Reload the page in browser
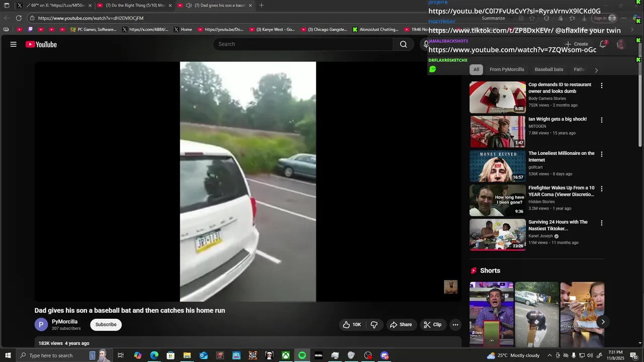This screenshot has width=644, height=362. point(19,18)
